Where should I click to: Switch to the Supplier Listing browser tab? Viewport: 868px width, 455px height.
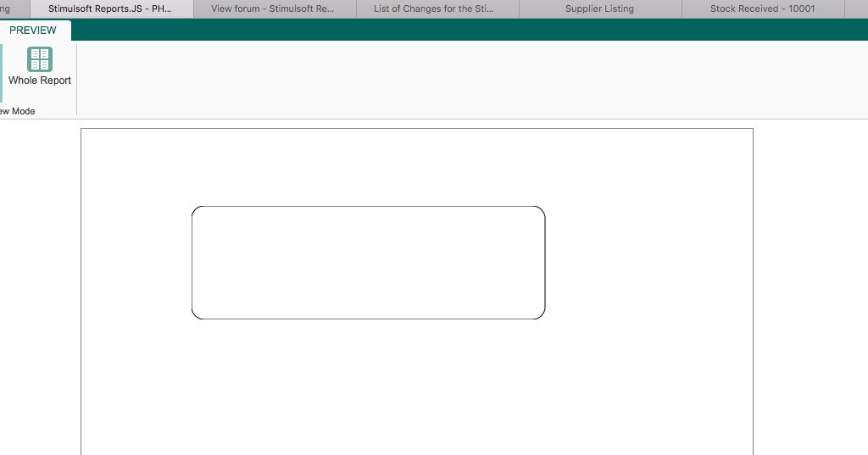point(600,8)
